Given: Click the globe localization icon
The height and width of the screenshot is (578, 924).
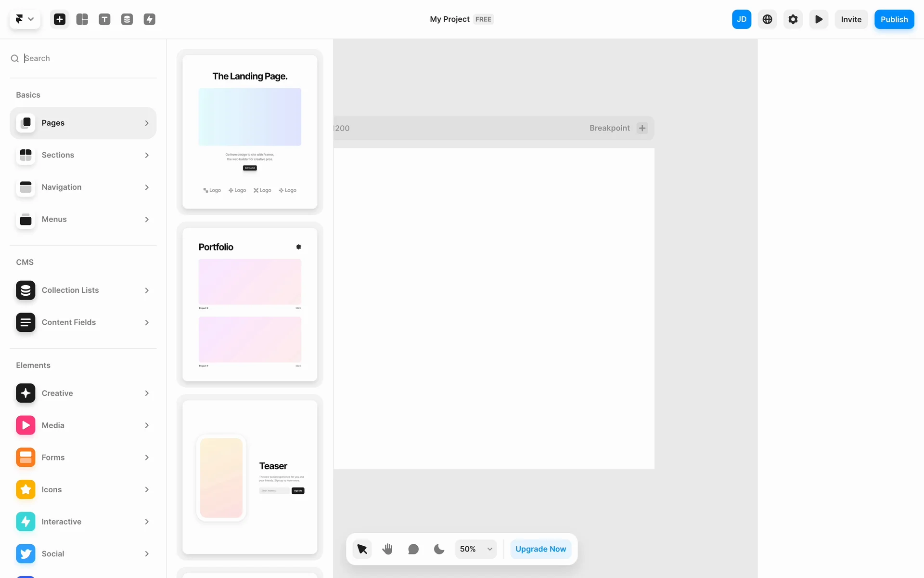Looking at the screenshot, I should 768,19.
